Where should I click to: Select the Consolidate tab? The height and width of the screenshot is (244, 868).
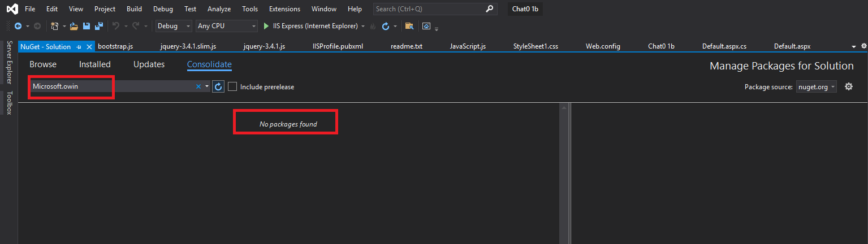pyautogui.click(x=209, y=64)
